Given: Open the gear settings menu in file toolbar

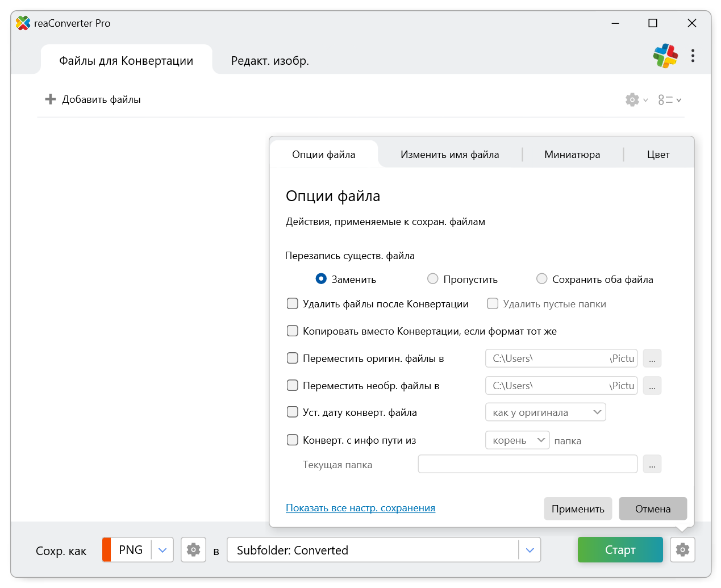Looking at the screenshot, I should [x=636, y=100].
